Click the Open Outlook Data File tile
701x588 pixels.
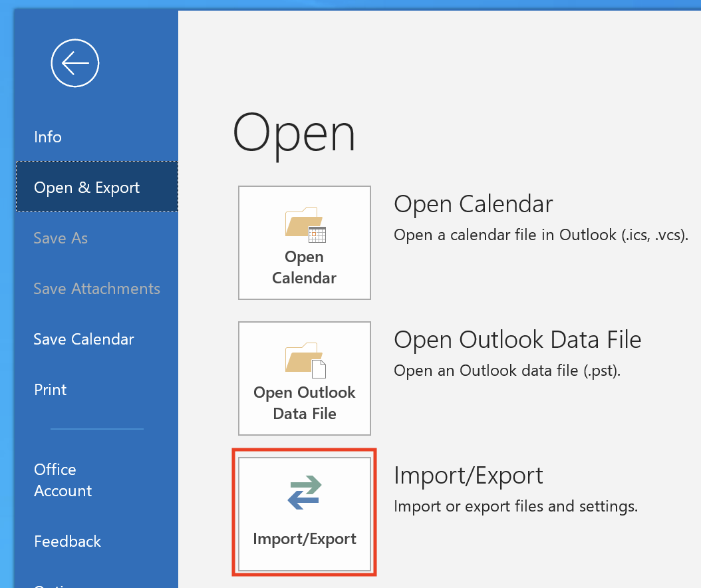[305, 378]
